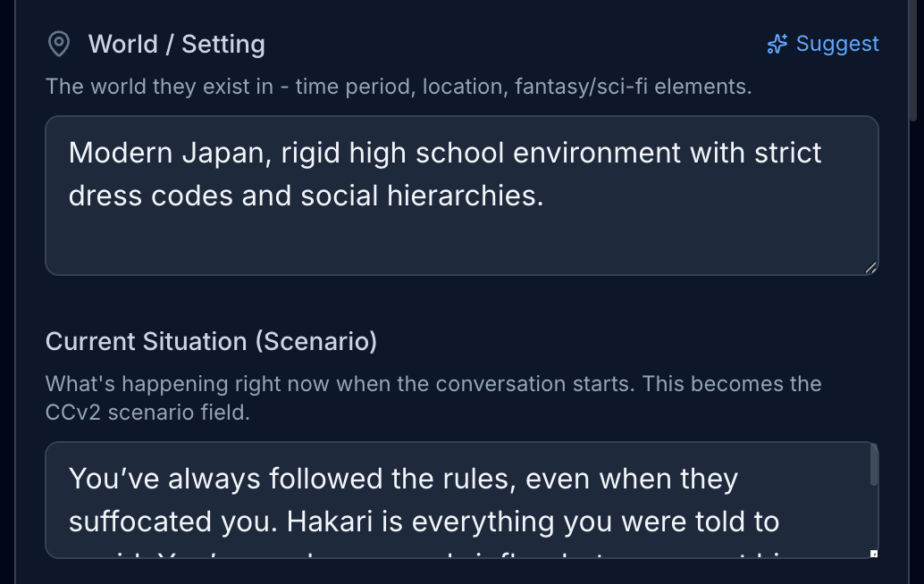Click the page's vertical scrollbar on the right edge

coord(917,63)
